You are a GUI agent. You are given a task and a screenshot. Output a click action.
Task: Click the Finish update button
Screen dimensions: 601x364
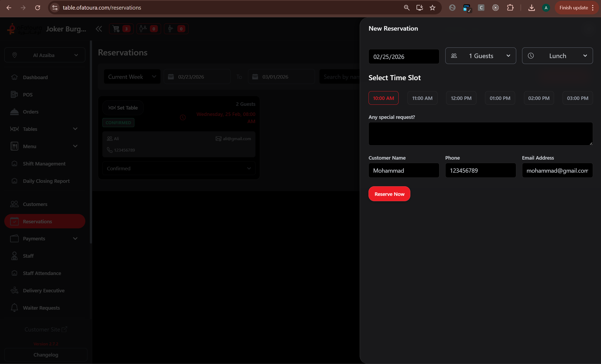pos(574,8)
